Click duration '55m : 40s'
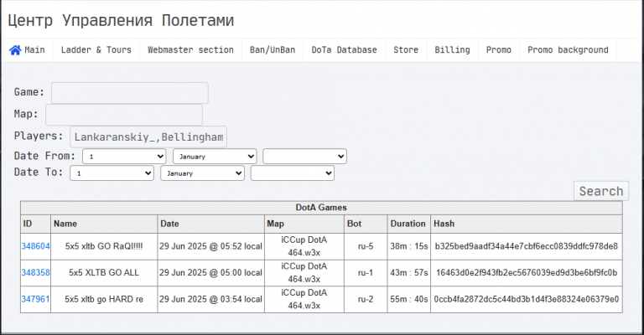 pos(408,299)
